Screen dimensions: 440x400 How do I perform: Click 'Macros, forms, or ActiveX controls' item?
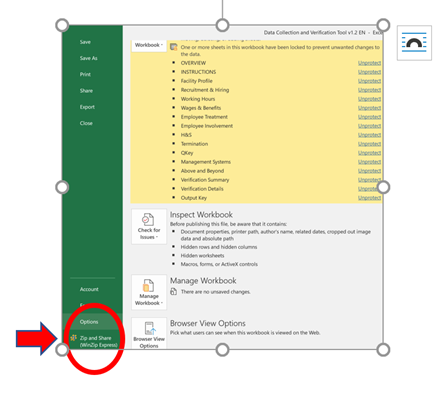[219, 264]
